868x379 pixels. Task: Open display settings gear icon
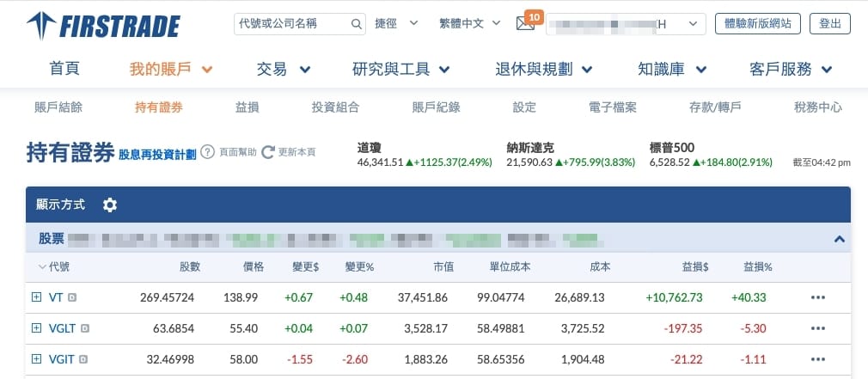[x=110, y=205]
